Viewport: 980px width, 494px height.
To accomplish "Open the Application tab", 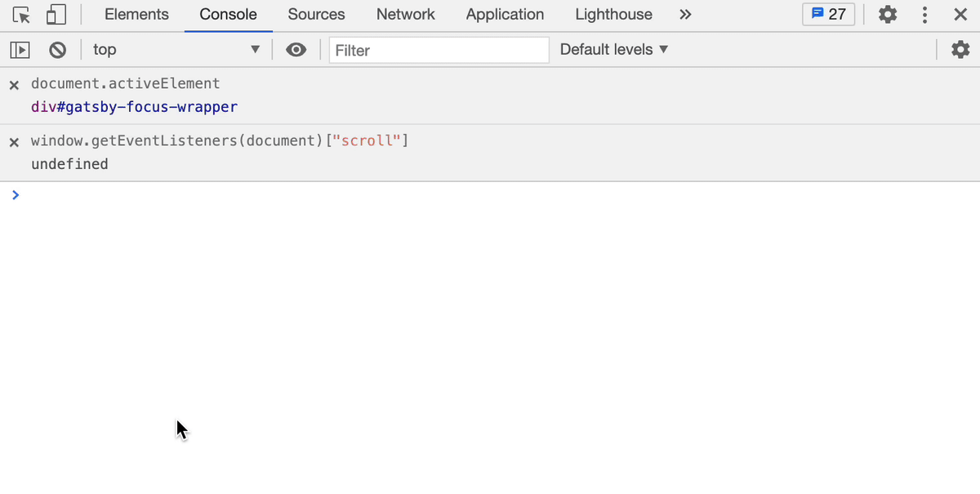I will (505, 15).
